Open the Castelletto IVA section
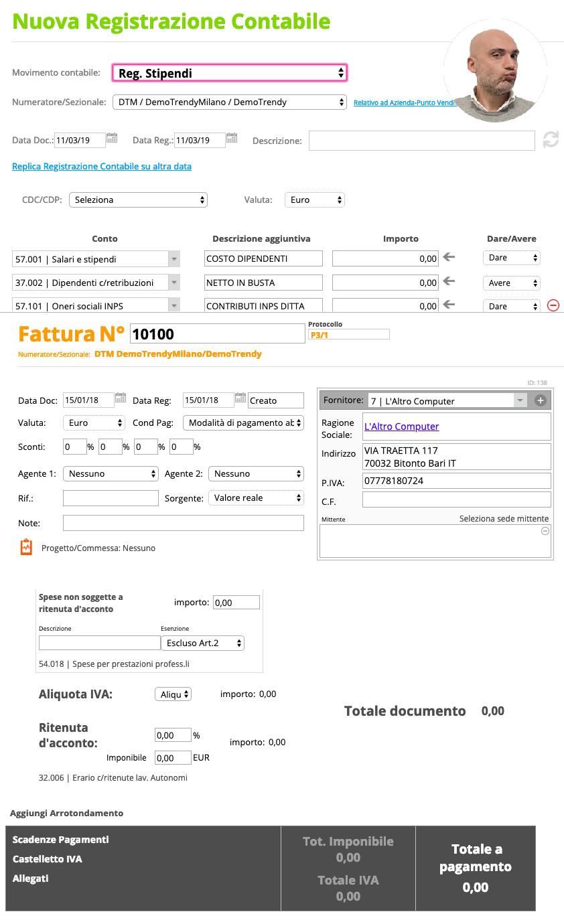This screenshot has height=924, width=564. click(x=48, y=859)
